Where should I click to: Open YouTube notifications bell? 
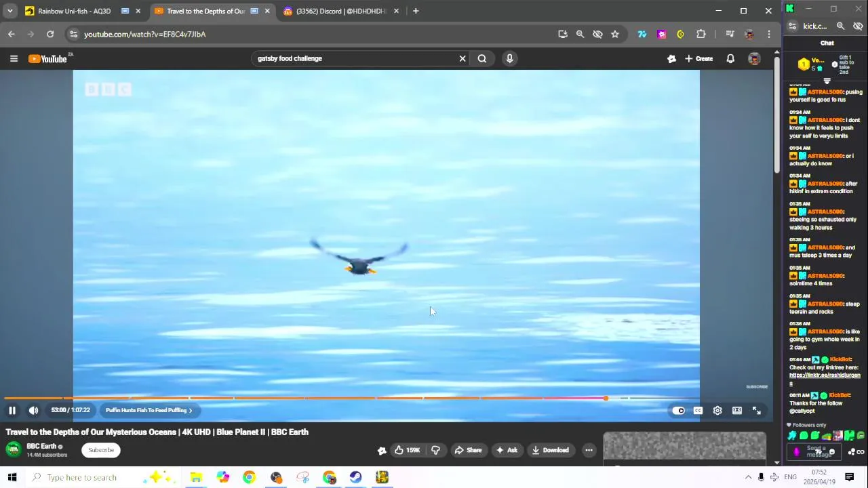pos(730,59)
